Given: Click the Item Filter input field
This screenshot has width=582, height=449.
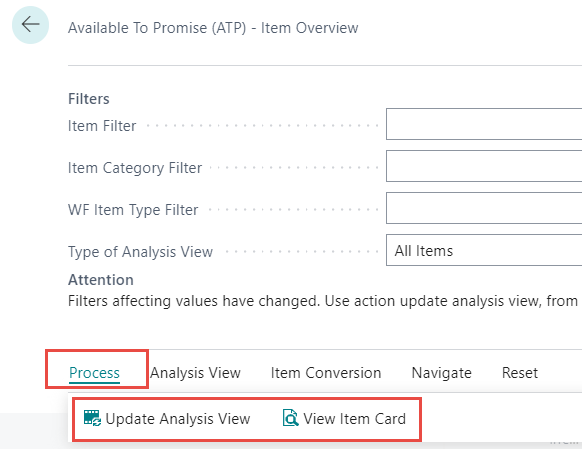Looking at the screenshot, I should click(x=484, y=124).
